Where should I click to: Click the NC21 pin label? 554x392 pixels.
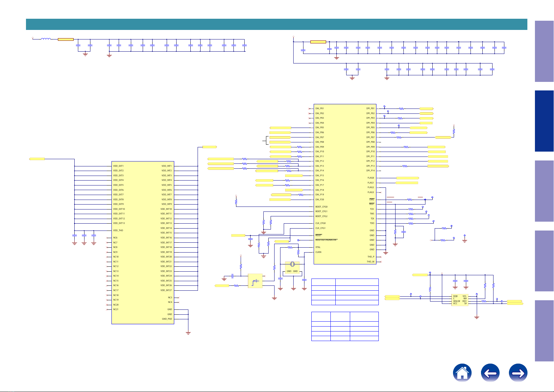[x=116, y=309]
